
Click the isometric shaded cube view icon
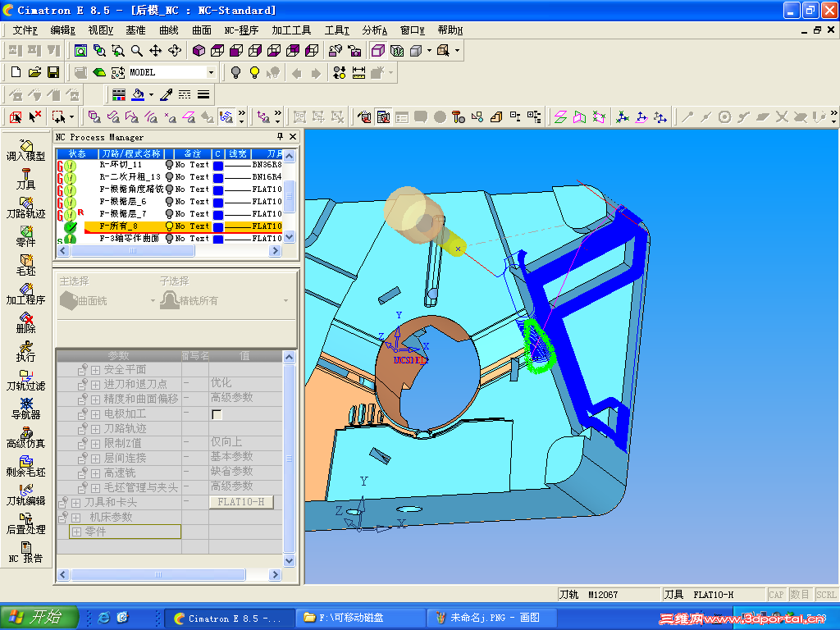click(x=199, y=50)
